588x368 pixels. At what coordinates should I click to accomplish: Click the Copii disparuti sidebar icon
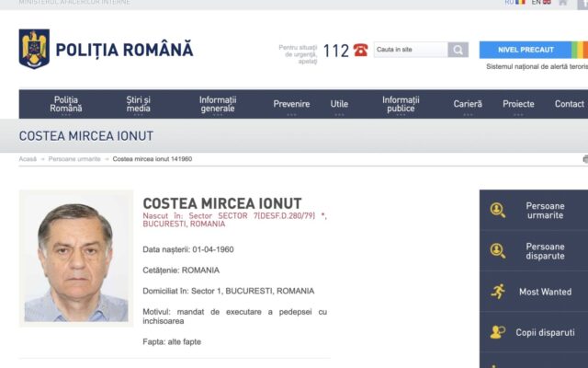click(497, 332)
